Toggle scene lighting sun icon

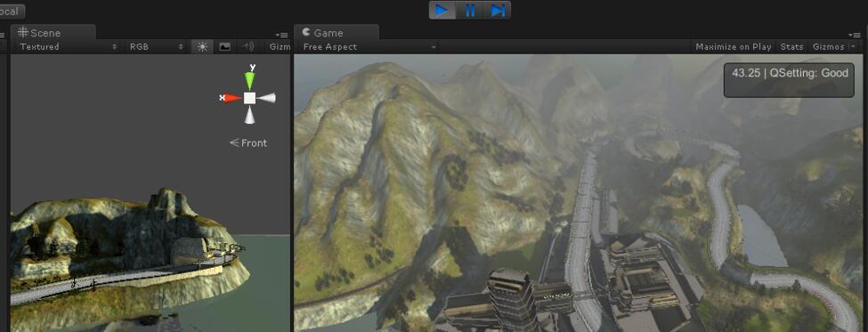click(x=202, y=47)
